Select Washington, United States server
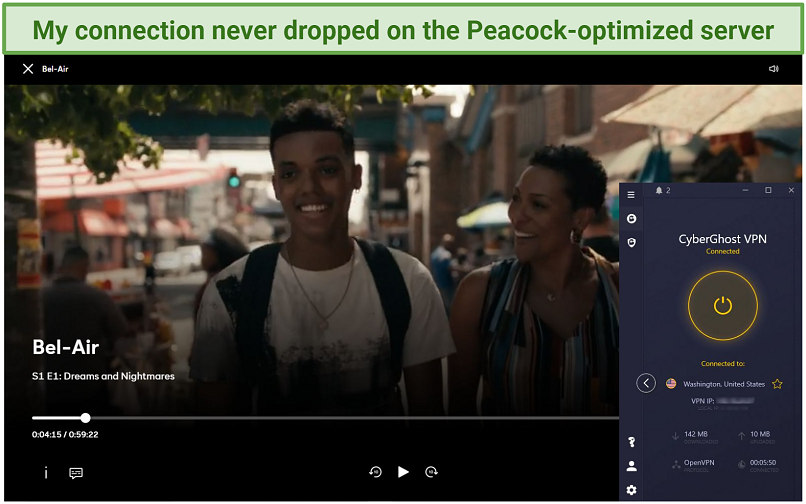This screenshot has height=504, width=806. click(724, 384)
